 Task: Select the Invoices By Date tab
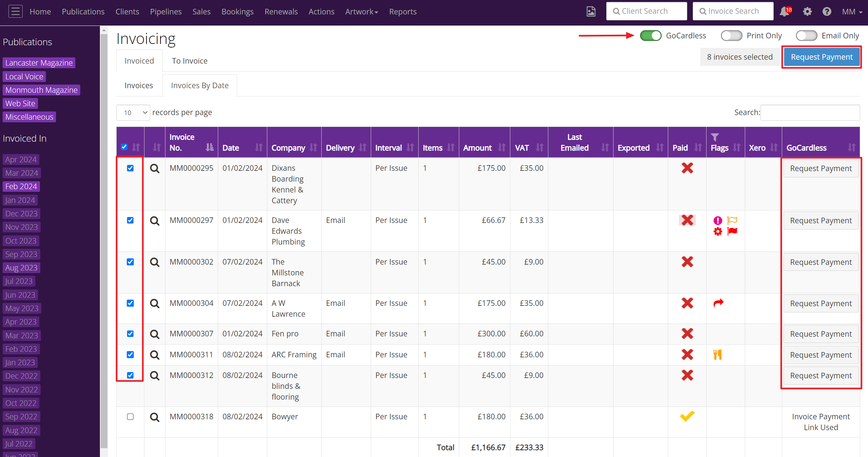(x=200, y=85)
